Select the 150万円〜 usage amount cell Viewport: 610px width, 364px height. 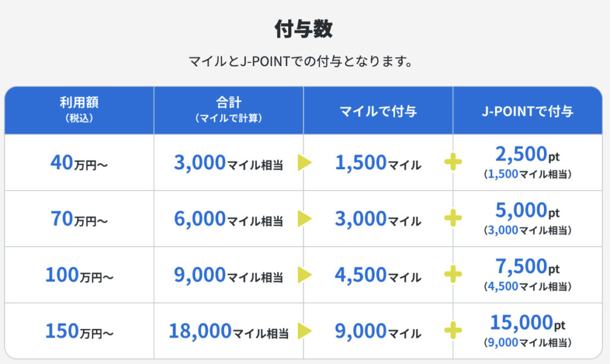79,331
